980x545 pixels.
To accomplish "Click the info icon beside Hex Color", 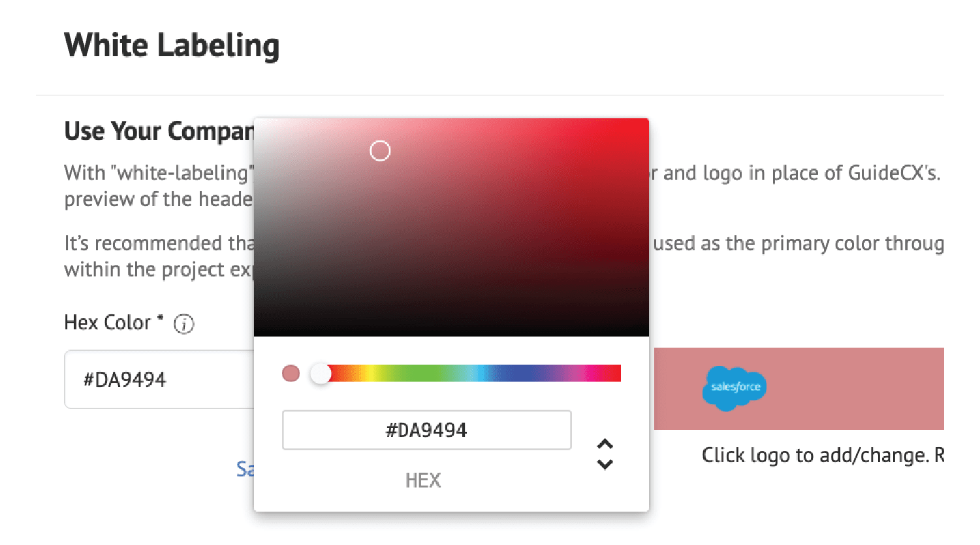I will pos(184,323).
